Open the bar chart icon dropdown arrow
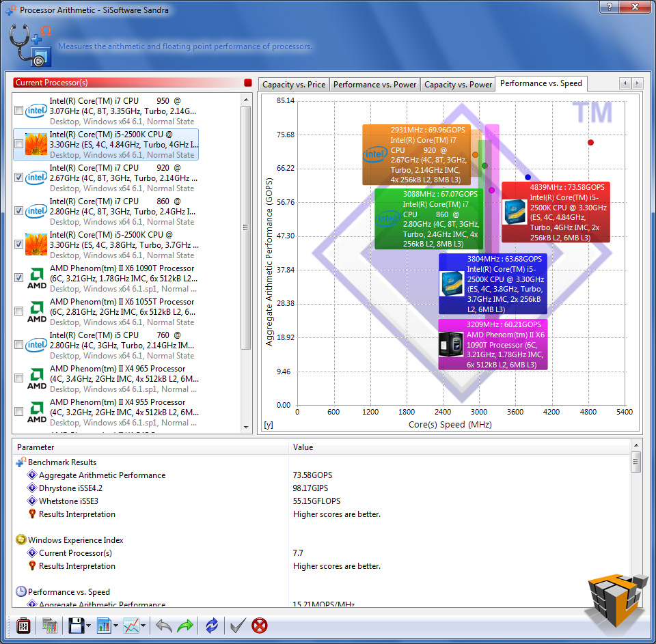 [115, 626]
